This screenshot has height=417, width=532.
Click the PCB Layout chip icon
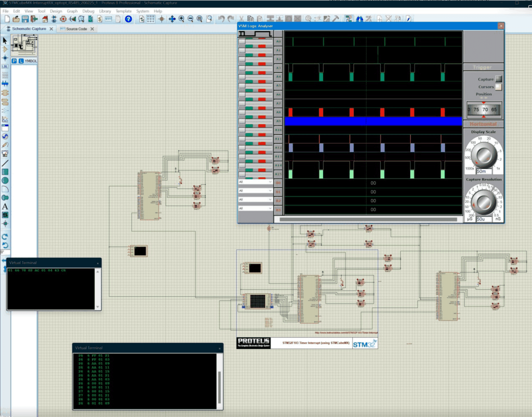point(63,19)
